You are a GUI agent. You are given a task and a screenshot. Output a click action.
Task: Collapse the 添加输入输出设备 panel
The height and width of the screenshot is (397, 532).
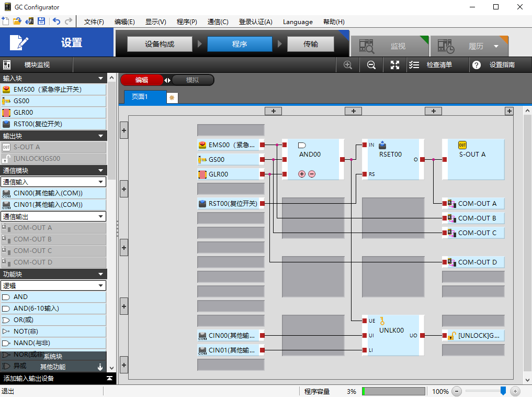pos(109,378)
